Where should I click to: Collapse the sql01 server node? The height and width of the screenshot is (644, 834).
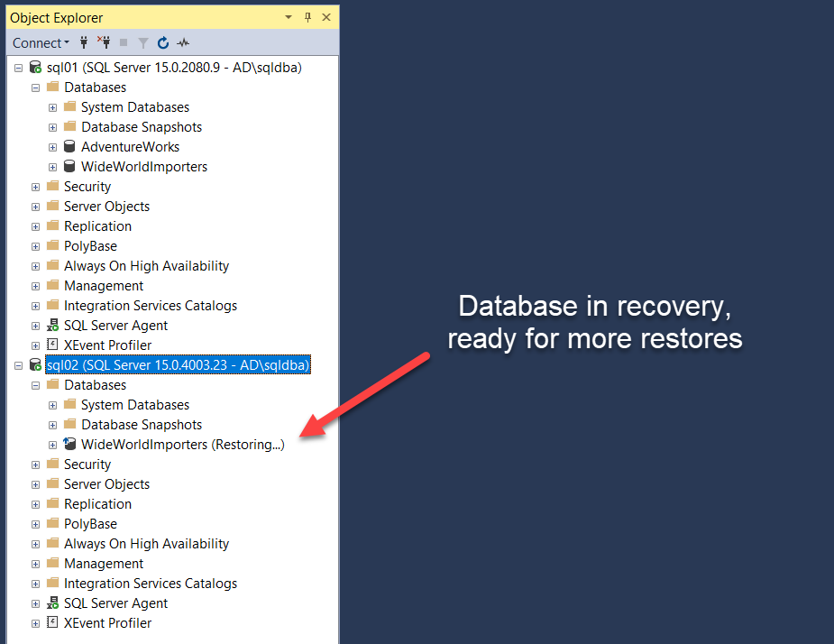point(19,69)
